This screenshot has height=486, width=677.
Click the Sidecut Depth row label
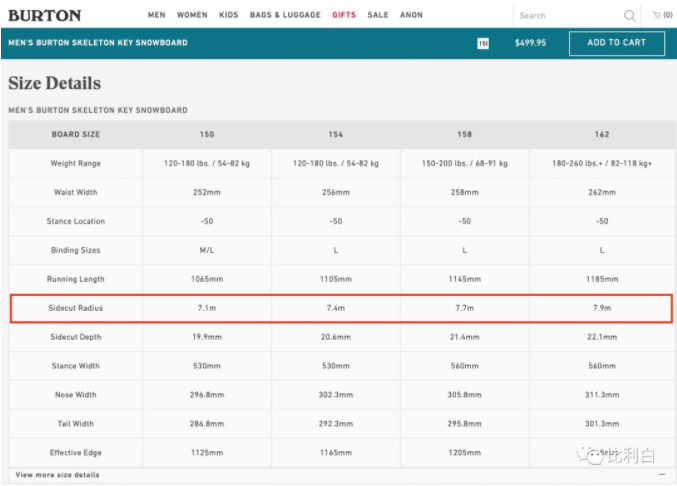[76, 337]
